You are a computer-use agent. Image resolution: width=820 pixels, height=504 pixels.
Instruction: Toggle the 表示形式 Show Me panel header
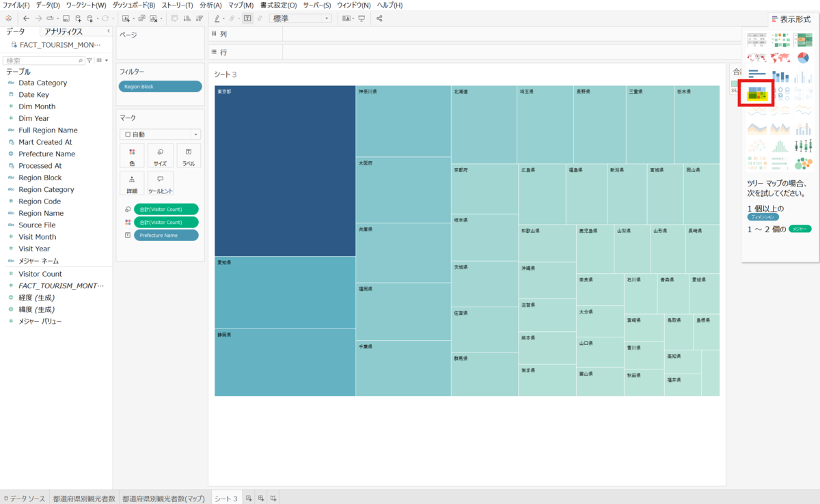click(x=791, y=19)
